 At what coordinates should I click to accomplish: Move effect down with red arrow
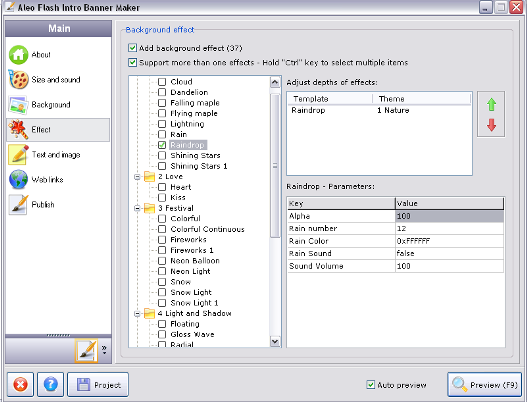point(491,125)
